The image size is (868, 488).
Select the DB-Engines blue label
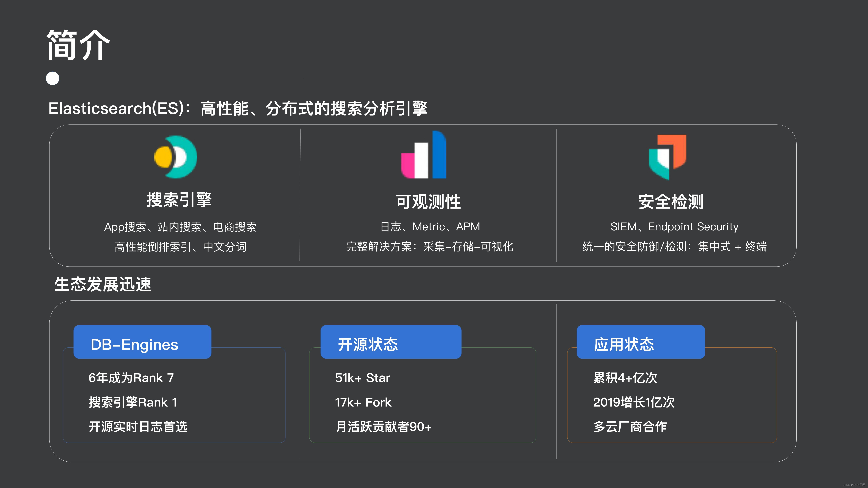[142, 342]
